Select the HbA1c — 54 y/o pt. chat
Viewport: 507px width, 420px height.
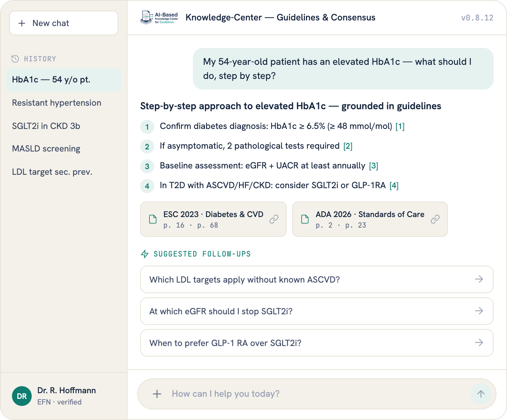(64, 80)
